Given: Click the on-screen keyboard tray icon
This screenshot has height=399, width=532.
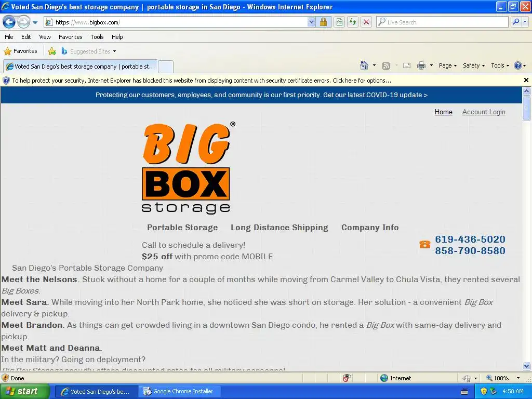Looking at the screenshot, I should [x=464, y=392].
